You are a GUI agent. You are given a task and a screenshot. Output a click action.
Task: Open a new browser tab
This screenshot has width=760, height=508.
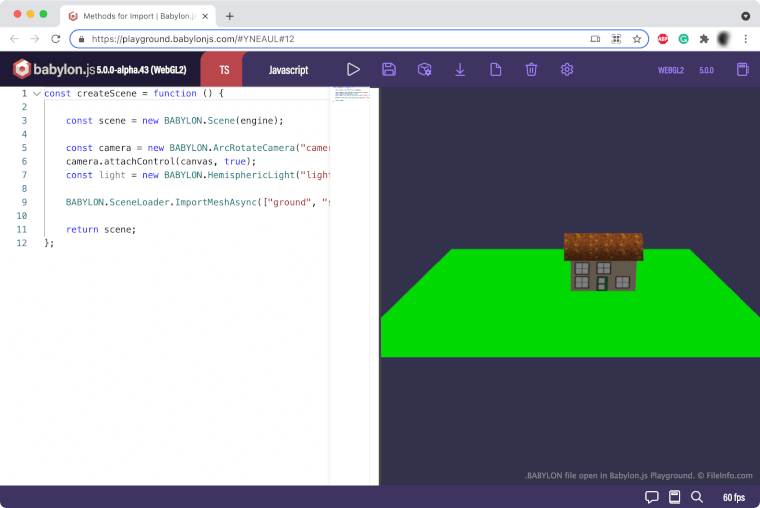tap(230, 16)
